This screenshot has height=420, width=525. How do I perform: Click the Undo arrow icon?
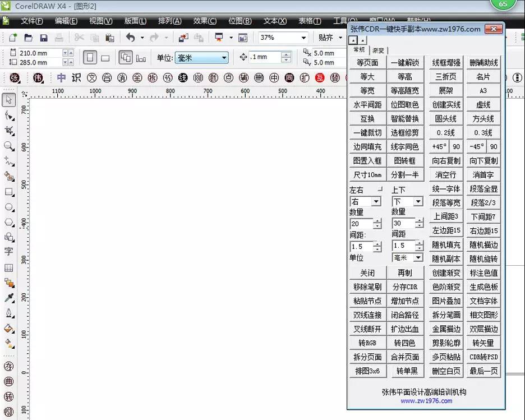[131, 38]
